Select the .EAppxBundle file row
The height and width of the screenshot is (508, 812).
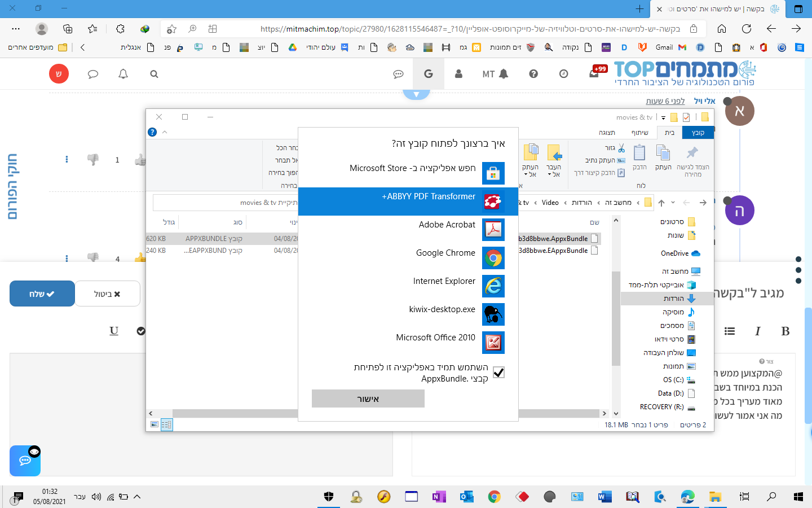pos(372,251)
